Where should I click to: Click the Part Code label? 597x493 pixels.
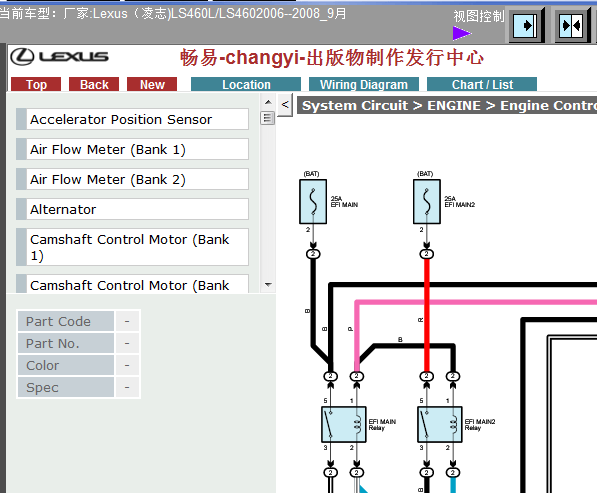pos(65,321)
